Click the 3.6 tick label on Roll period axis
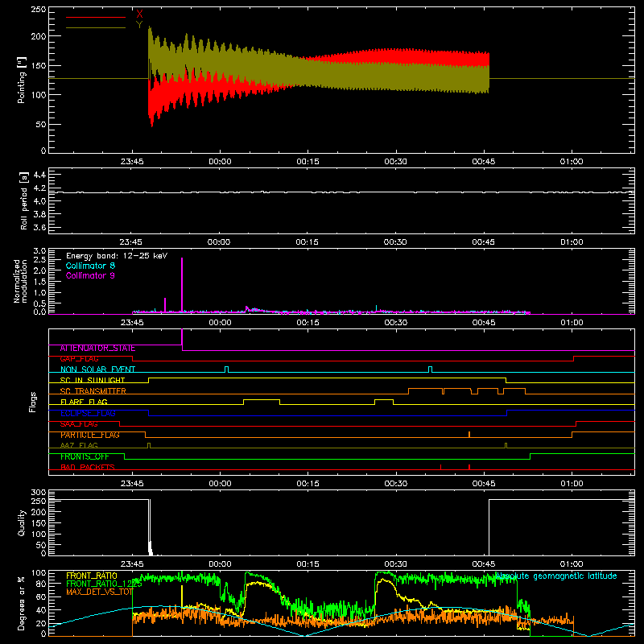644x644 pixels. click(x=39, y=227)
